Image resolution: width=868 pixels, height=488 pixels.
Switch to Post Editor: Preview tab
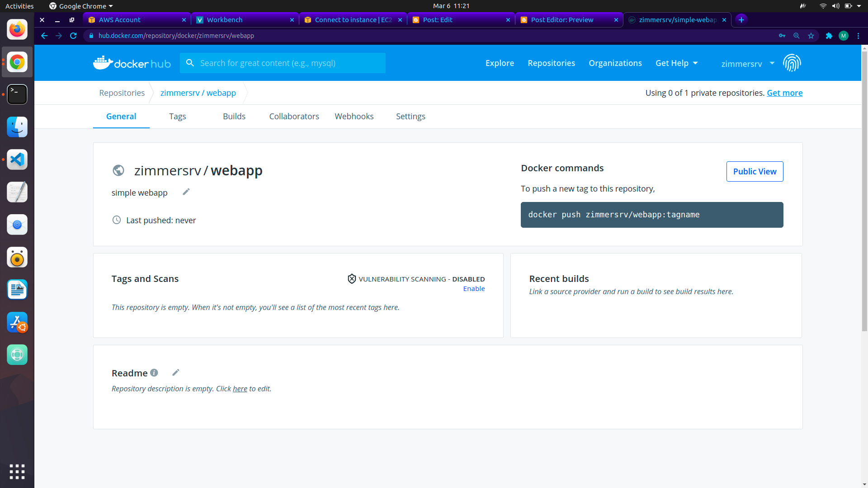pyautogui.click(x=569, y=20)
